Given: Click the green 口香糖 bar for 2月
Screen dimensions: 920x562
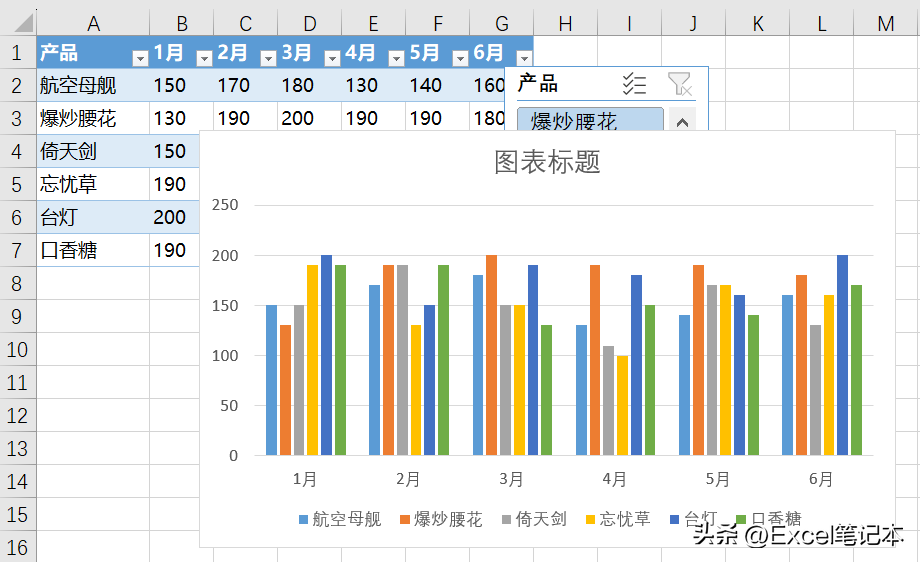Looking at the screenshot, I should pyautogui.click(x=444, y=360).
